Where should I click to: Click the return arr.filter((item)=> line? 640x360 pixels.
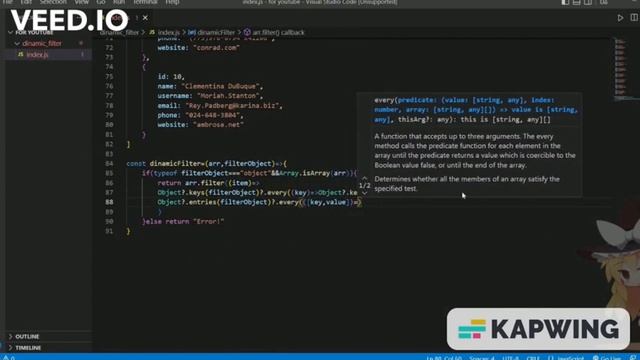coord(209,183)
